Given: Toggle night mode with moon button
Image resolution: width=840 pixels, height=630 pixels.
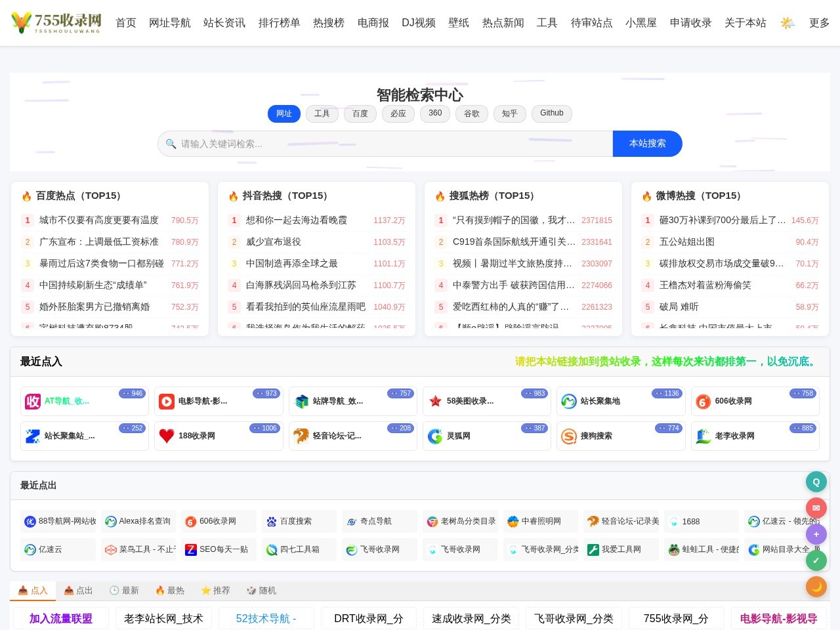Looking at the screenshot, I should coord(816,587).
